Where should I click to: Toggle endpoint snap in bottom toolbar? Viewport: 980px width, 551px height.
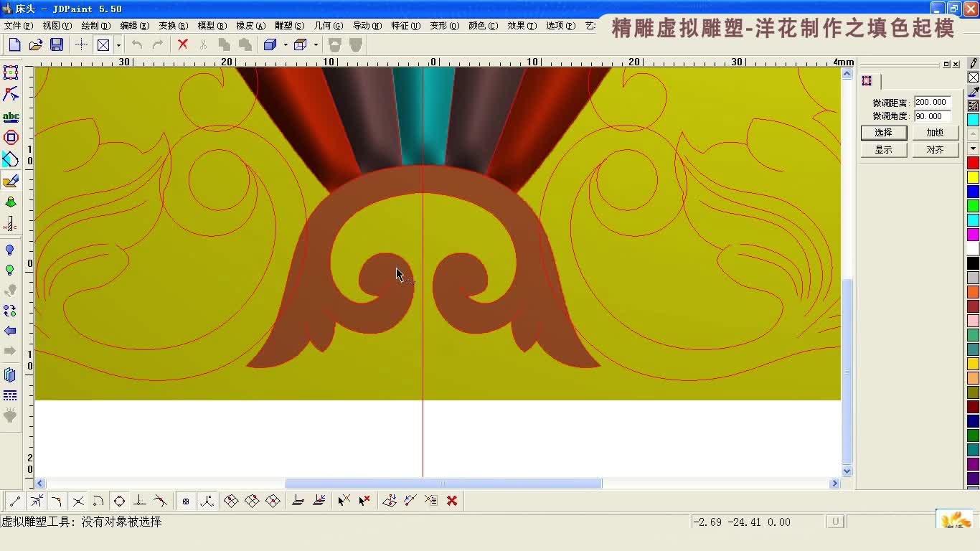click(x=14, y=501)
